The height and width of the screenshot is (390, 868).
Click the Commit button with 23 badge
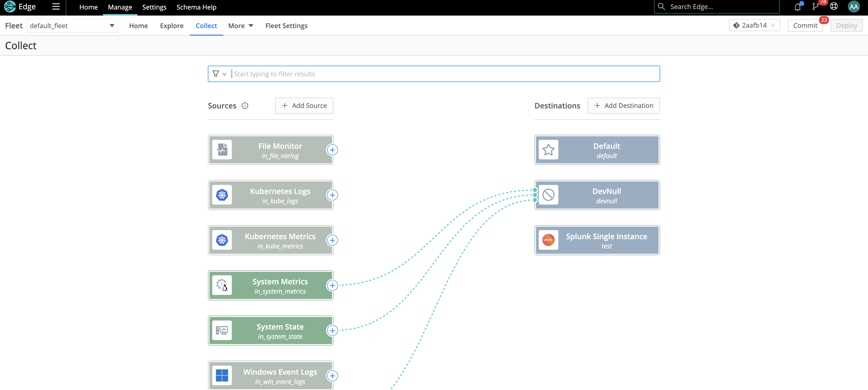click(x=805, y=25)
